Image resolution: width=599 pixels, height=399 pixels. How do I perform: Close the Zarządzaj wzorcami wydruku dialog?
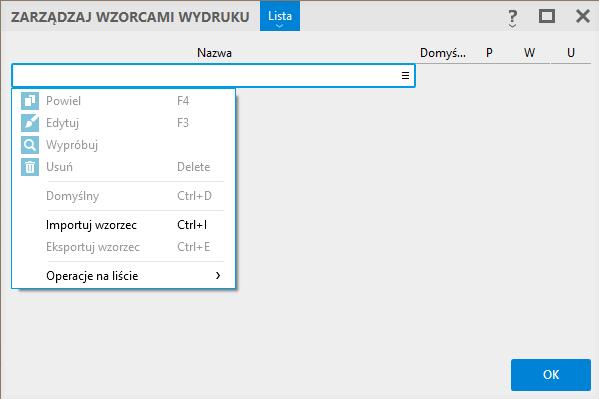[583, 16]
